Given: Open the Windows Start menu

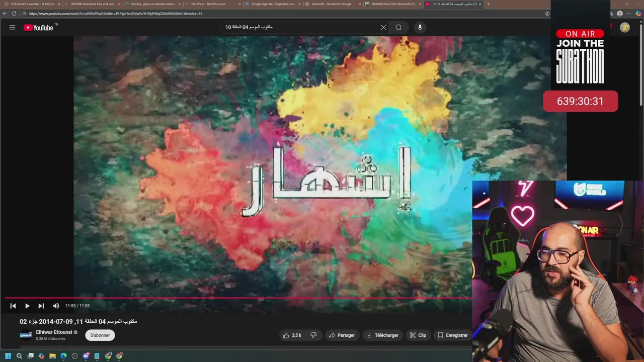Looking at the screenshot, I should coord(8,356).
